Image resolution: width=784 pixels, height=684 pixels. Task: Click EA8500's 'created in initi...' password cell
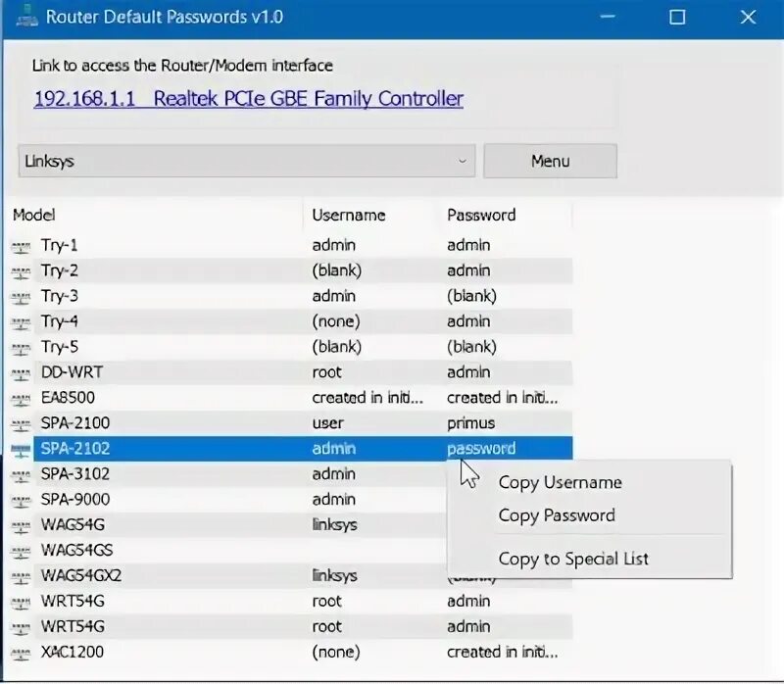tap(502, 398)
